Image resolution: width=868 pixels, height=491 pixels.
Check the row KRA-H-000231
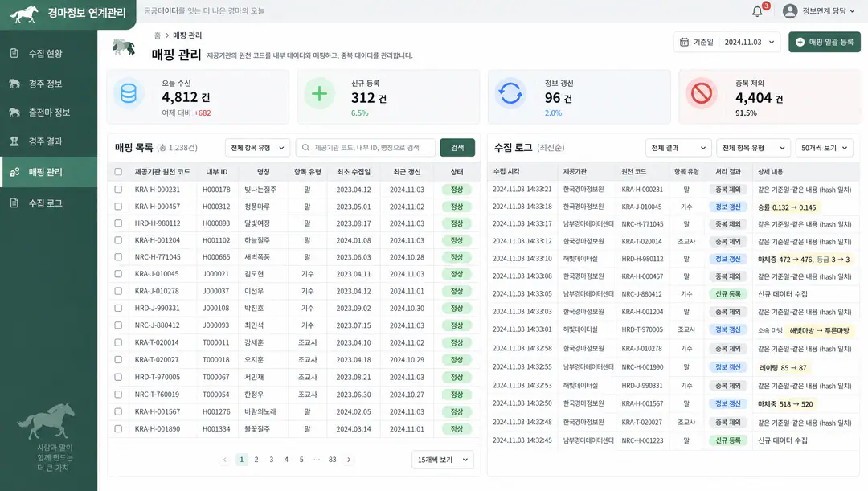118,190
